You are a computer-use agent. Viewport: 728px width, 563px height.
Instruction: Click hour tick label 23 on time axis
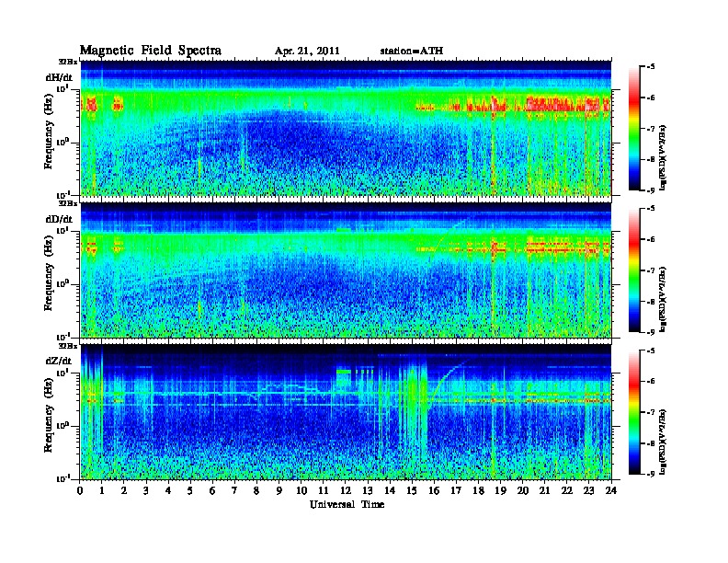click(588, 491)
